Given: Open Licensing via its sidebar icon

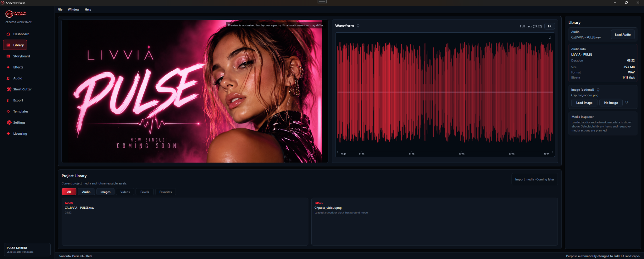Looking at the screenshot, I should tap(8, 133).
